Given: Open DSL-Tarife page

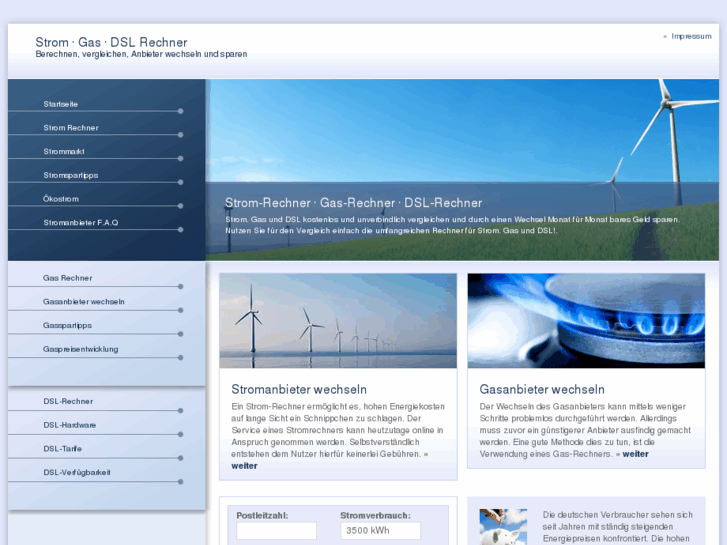Looking at the screenshot, I should 63,449.
